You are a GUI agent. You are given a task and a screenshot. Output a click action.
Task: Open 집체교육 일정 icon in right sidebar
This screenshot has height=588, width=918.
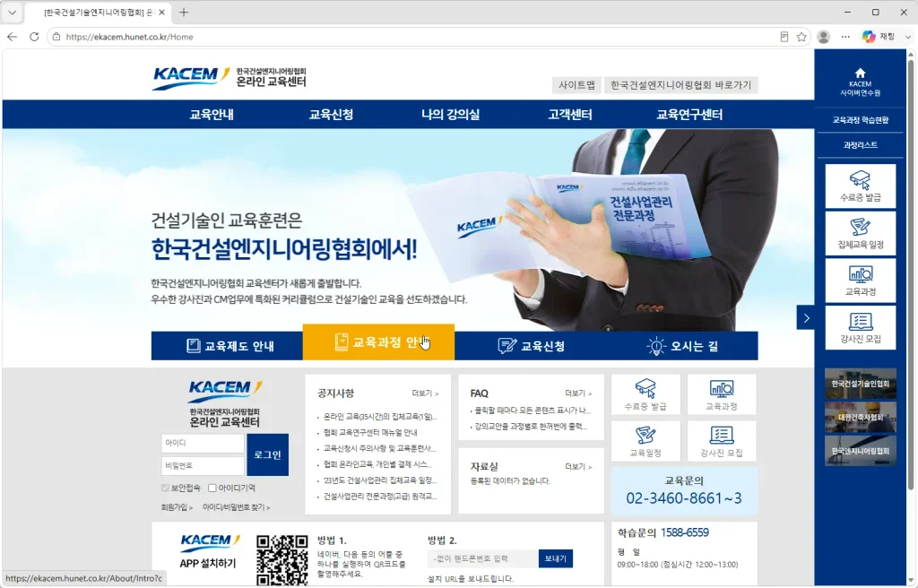click(x=860, y=233)
